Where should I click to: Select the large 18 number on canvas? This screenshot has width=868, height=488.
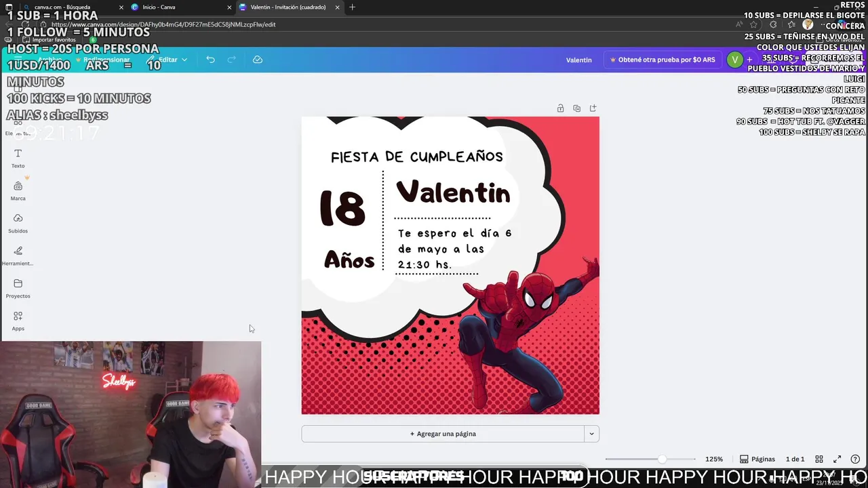(342, 207)
